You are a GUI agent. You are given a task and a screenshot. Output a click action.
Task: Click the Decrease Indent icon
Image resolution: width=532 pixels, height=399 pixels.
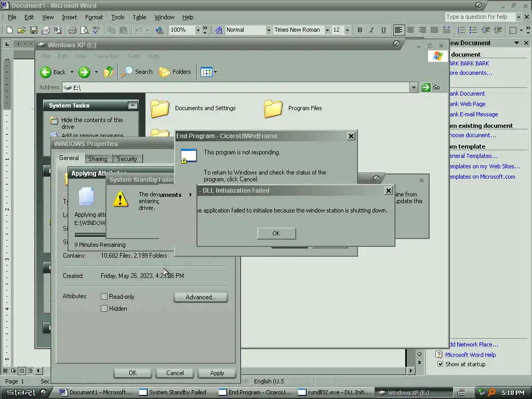pos(486,30)
